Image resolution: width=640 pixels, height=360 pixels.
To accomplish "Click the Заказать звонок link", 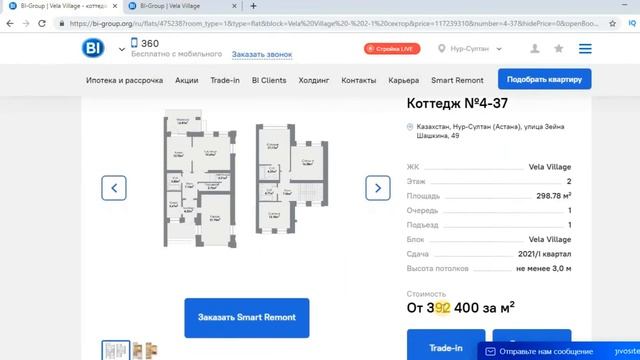I will point(262,54).
